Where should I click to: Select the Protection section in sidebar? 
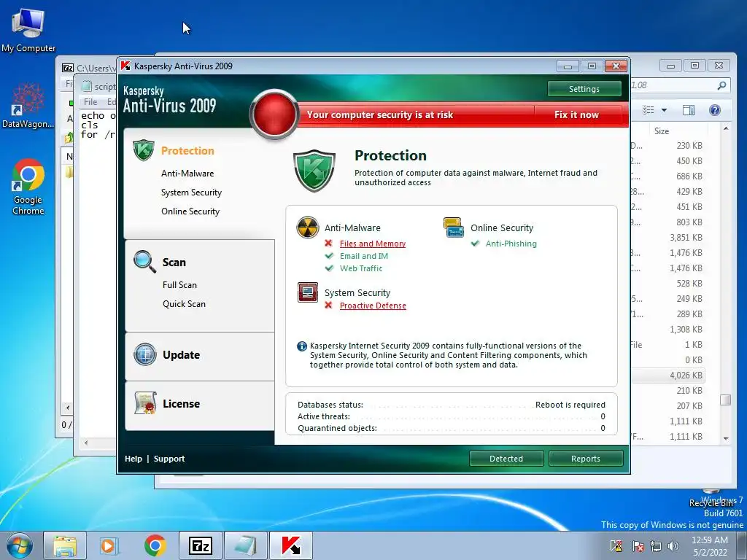pos(187,150)
